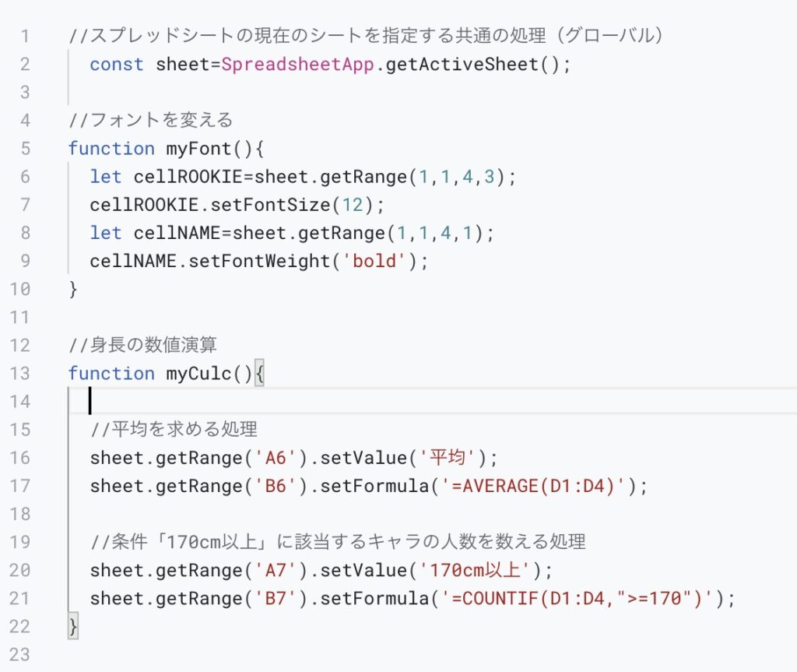Click the cellROOKIE variable declaration

(x=188, y=177)
